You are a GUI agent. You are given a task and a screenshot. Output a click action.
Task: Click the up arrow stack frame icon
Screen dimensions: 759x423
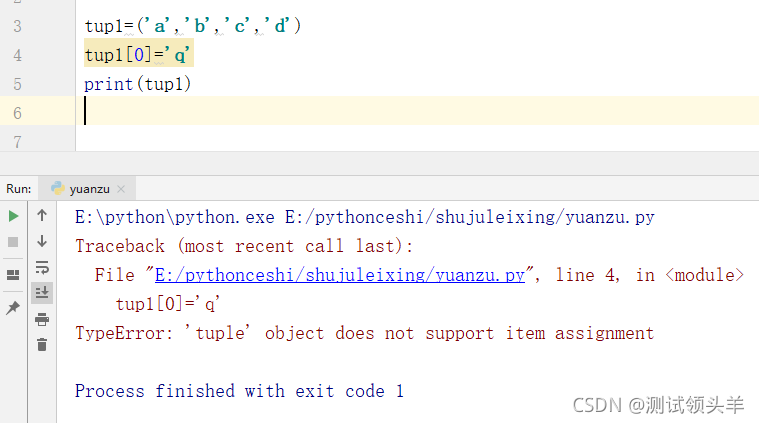[42, 216]
